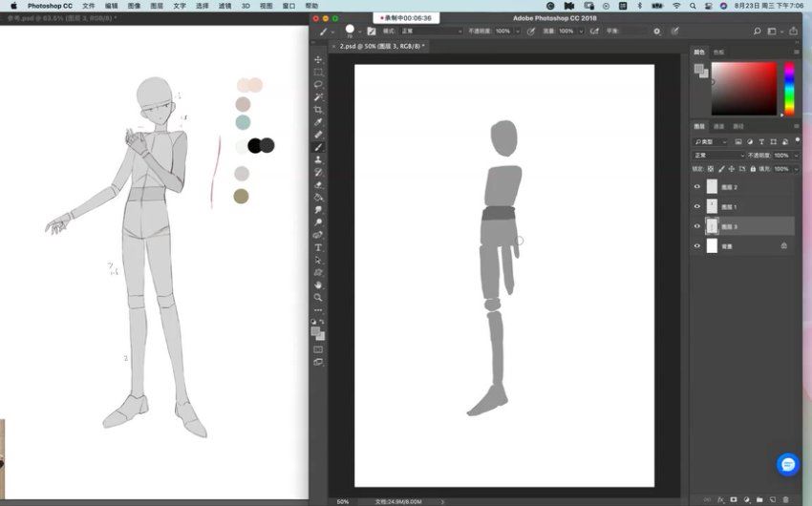
Task: Select the Crop tool
Action: (x=318, y=110)
